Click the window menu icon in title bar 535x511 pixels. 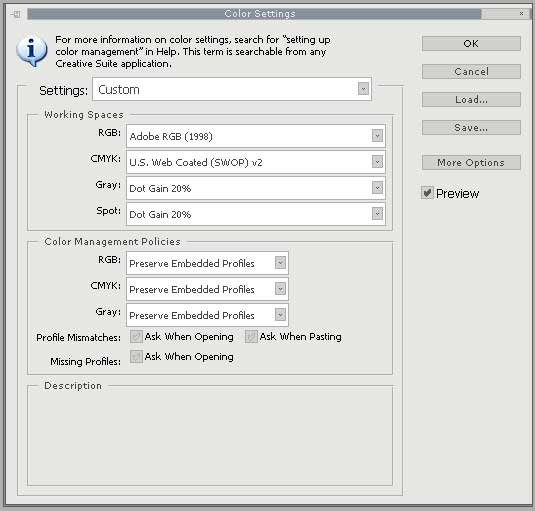pyautogui.click(x=16, y=14)
